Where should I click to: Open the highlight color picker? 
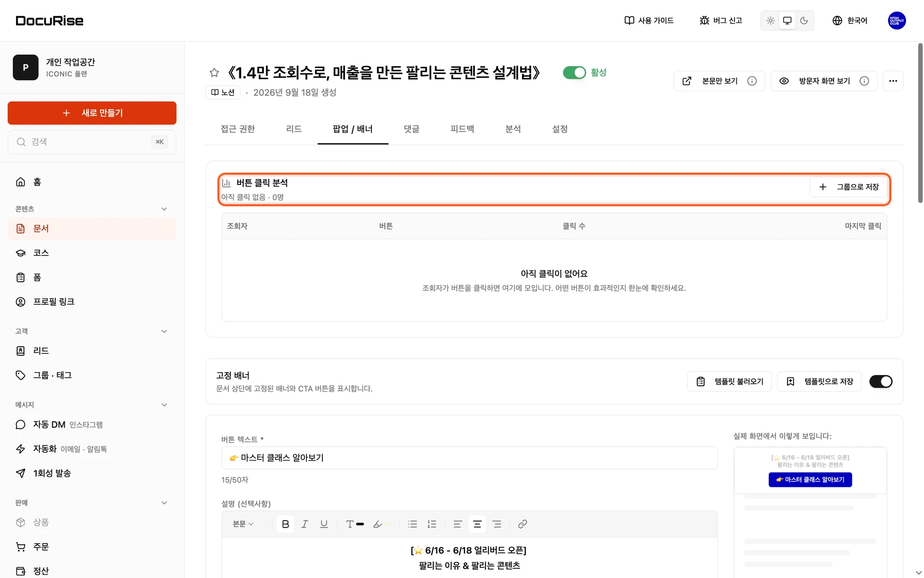pyautogui.click(x=382, y=524)
